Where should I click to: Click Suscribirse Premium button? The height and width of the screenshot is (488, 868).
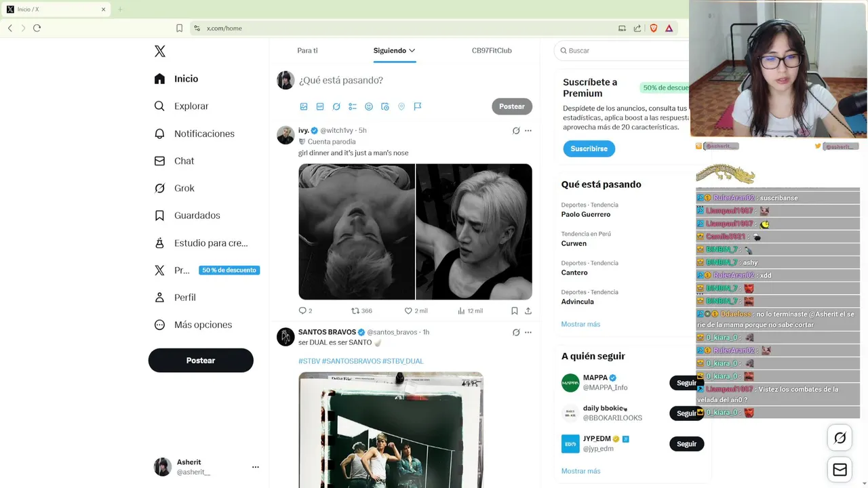click(589, 148)
